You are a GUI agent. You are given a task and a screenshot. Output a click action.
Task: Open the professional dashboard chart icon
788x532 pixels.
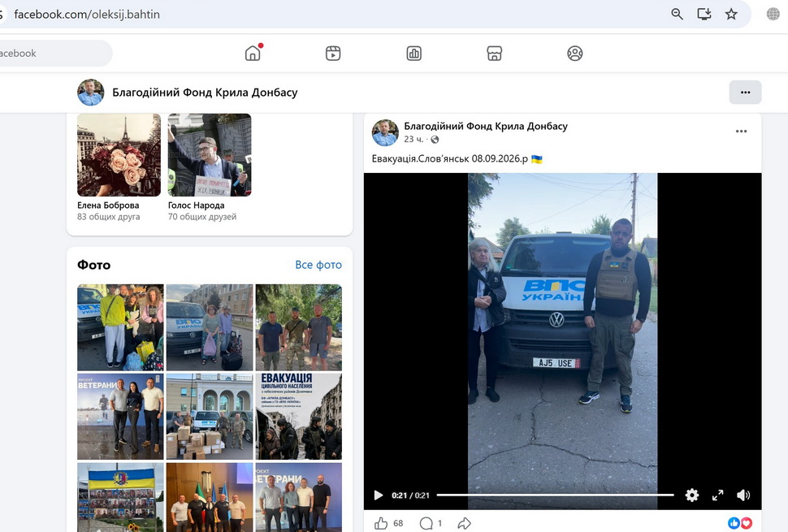point(413,54)
